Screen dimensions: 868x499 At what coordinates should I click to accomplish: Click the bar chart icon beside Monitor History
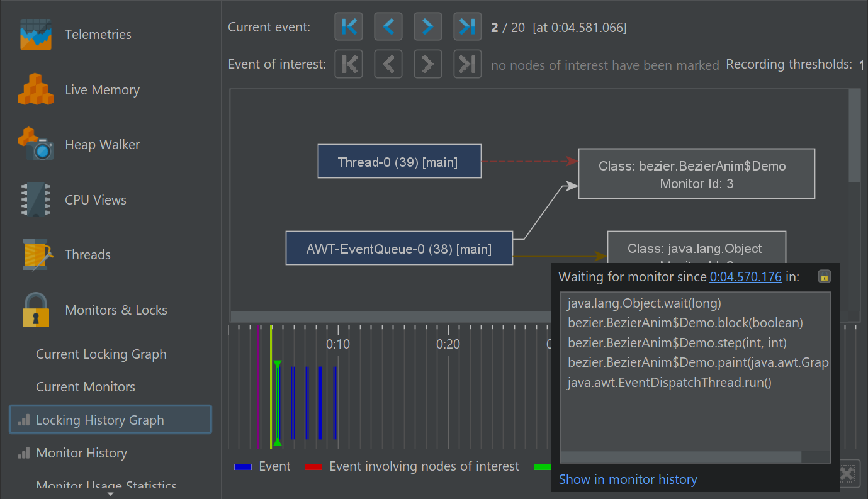(x=25, y=452)
